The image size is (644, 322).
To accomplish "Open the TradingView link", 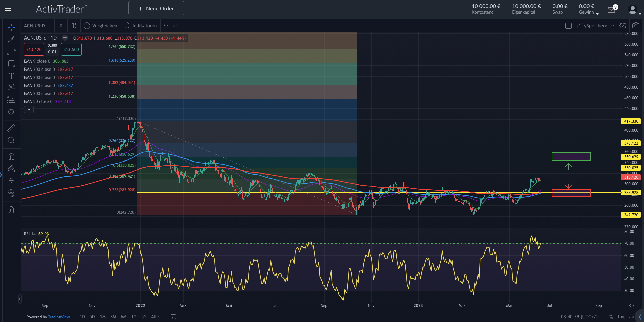I will (59, 317).
